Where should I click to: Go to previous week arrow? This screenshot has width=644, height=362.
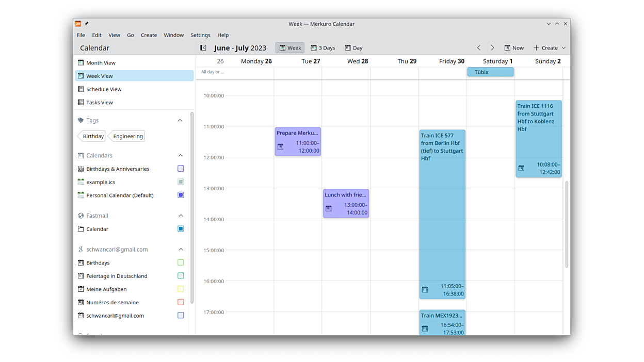[479, 48]
